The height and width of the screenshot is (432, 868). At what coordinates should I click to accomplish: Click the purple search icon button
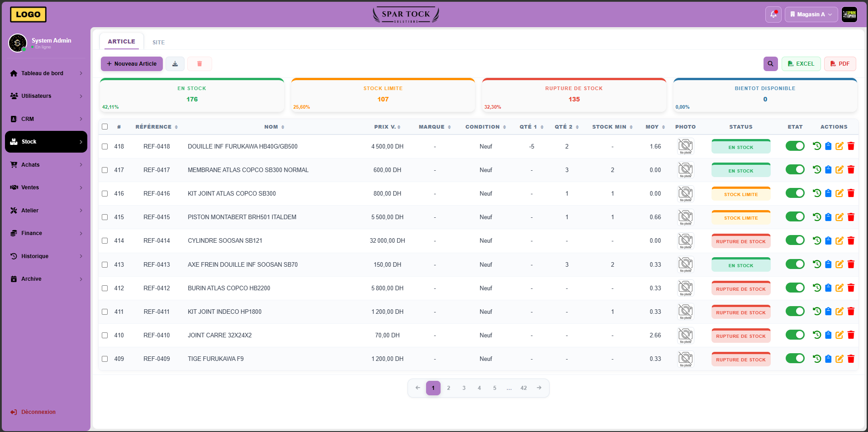770,64
